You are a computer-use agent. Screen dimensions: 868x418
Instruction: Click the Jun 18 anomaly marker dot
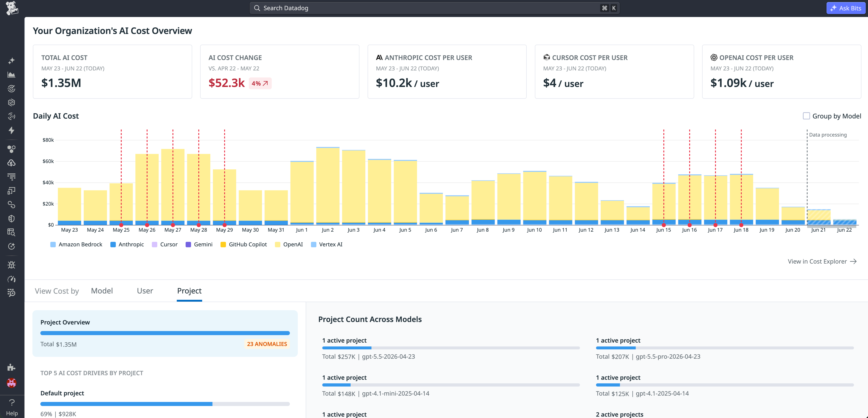tap(741, 225)
